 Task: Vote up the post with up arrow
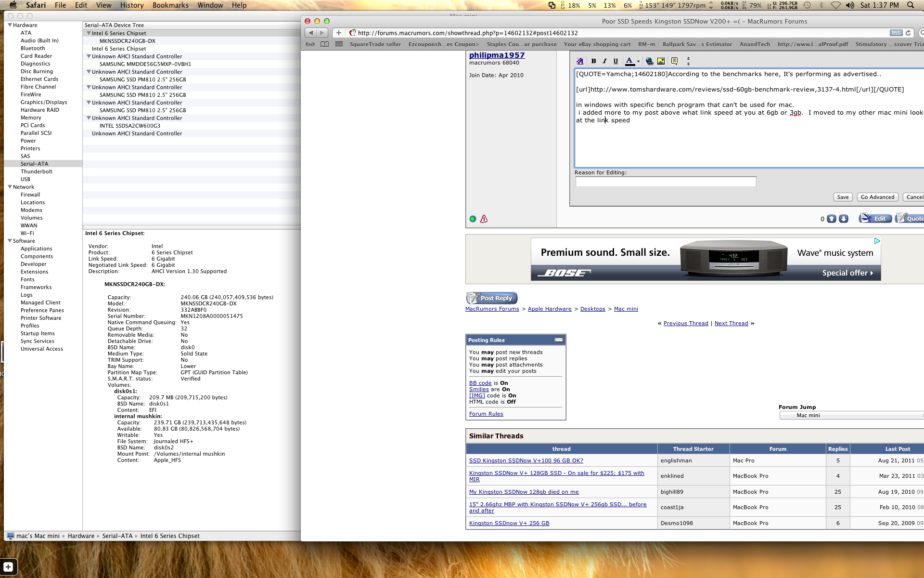point(832,219)
